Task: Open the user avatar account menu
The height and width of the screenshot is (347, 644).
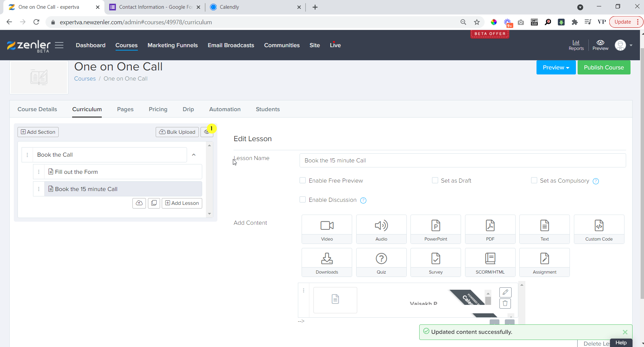Action: [623, 45]
